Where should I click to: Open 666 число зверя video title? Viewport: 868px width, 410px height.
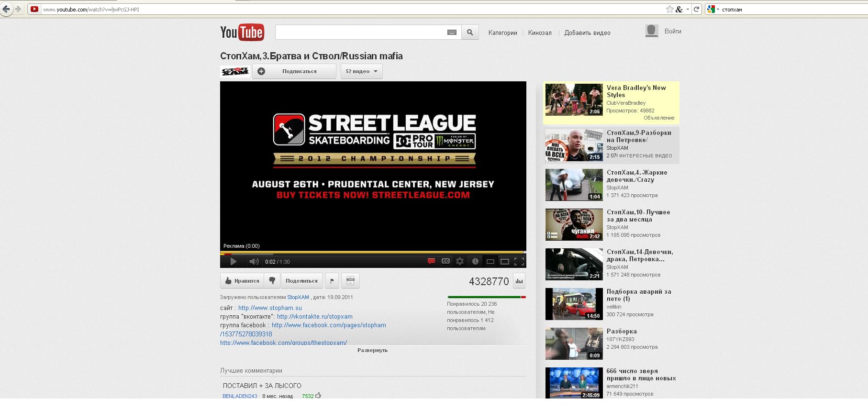coord(641,375)
